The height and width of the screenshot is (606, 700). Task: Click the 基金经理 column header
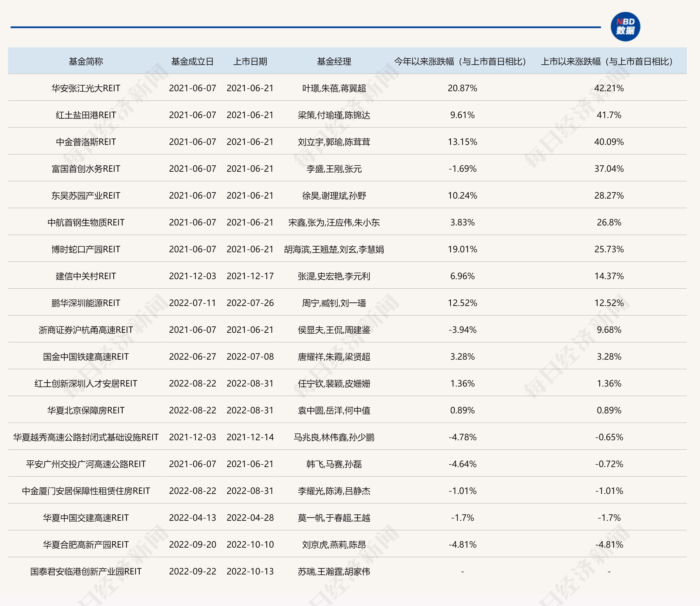(334, 61)
